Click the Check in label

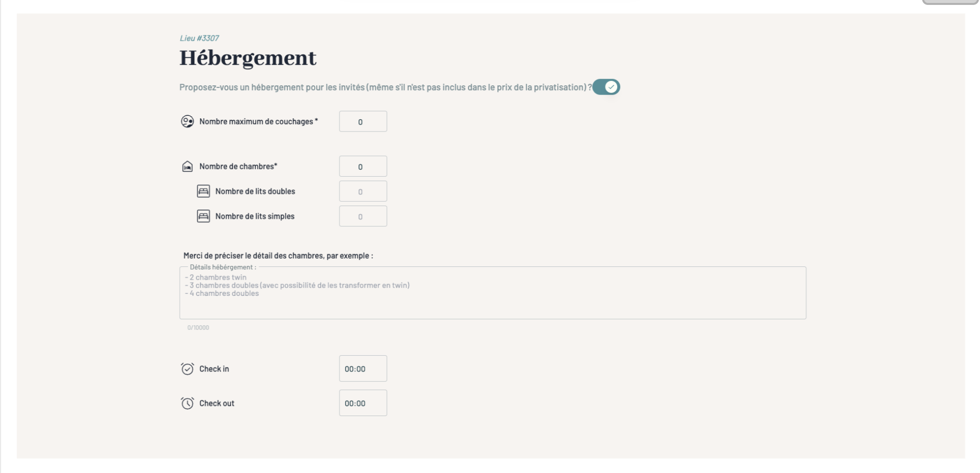pos(214,369)
